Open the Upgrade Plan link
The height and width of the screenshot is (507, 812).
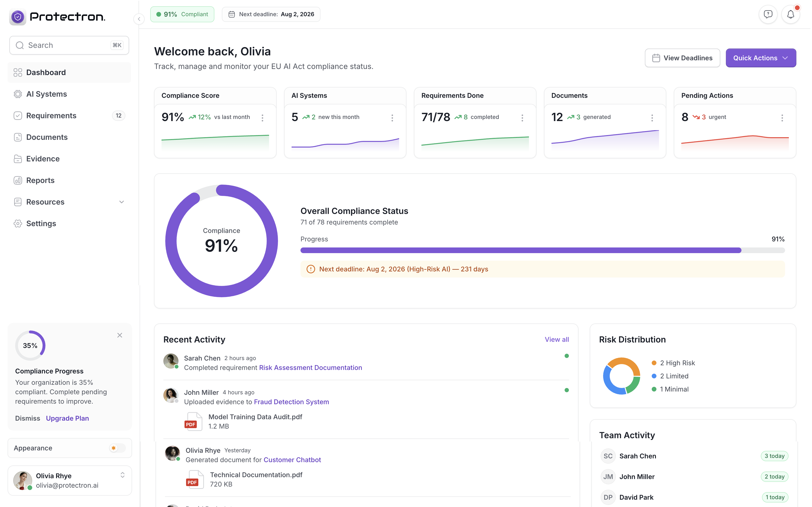[67, 418]
